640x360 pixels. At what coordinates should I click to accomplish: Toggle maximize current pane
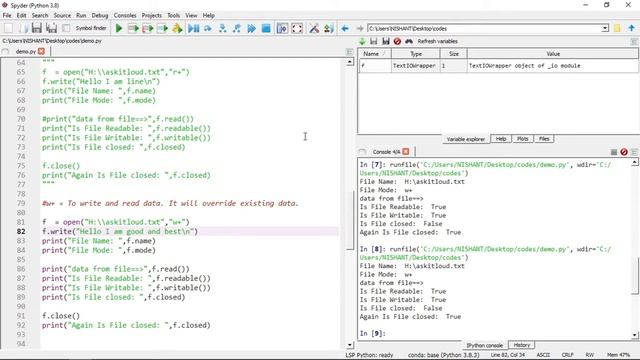282,28
